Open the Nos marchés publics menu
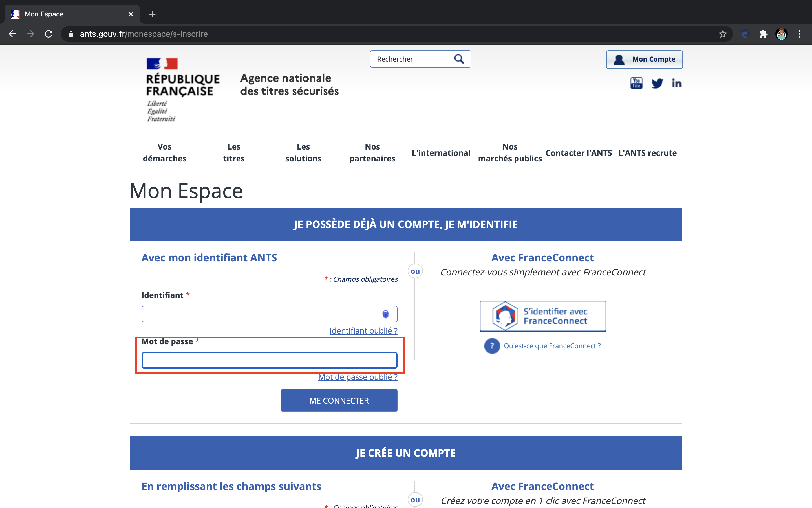 510,152
